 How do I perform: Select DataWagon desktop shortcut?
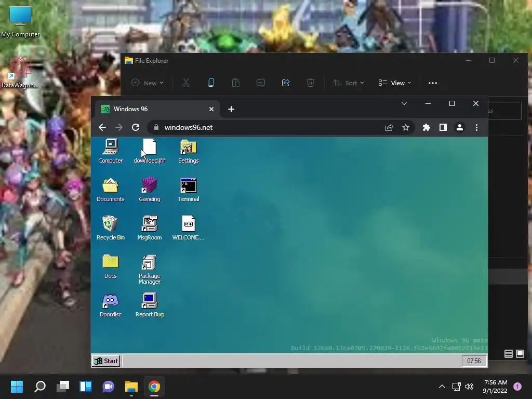pos(20,73)
